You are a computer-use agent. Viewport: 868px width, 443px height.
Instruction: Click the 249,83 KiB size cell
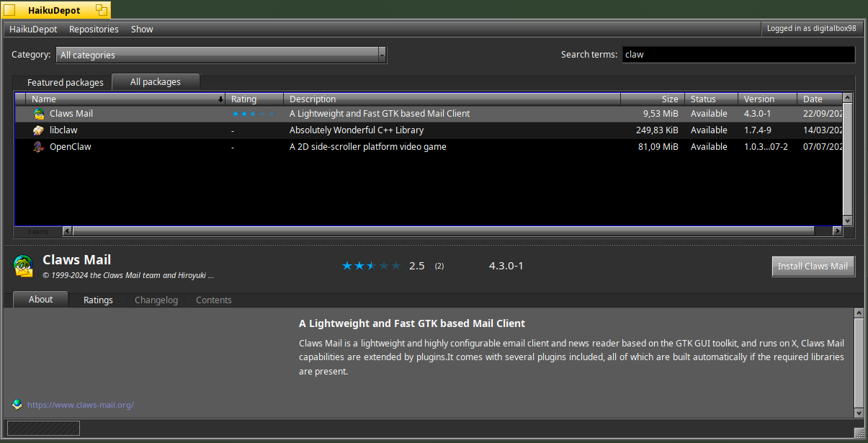point(657,130)
